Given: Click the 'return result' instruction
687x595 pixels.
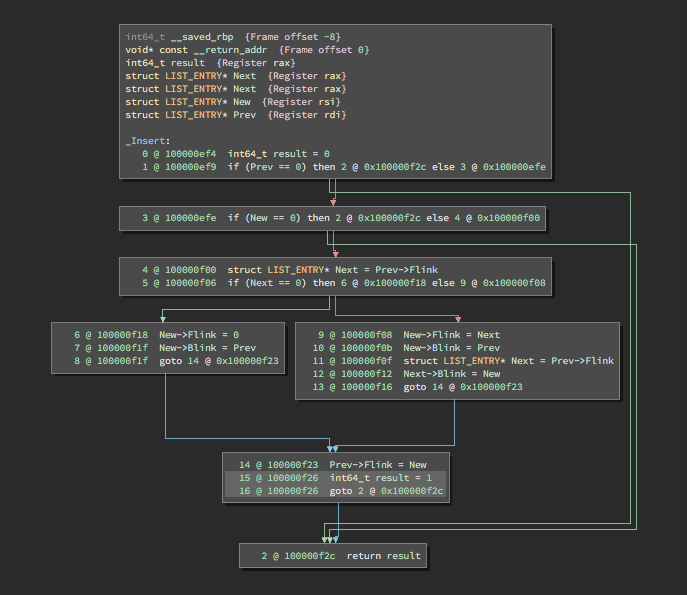Looking at the screenshot, I should [x=384, y=556].
